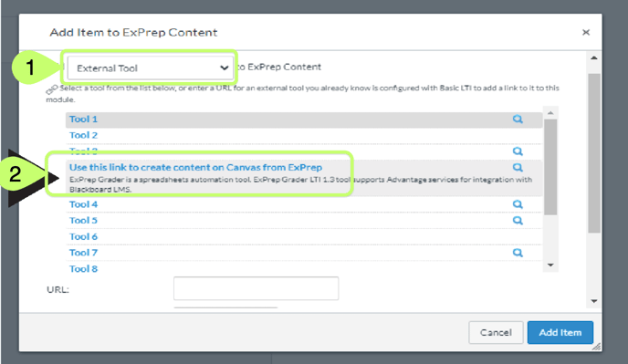Click the dialog outer scrollbar thumb
The width and height of the screenshot is (628, 364).
(x=594, y=153)
